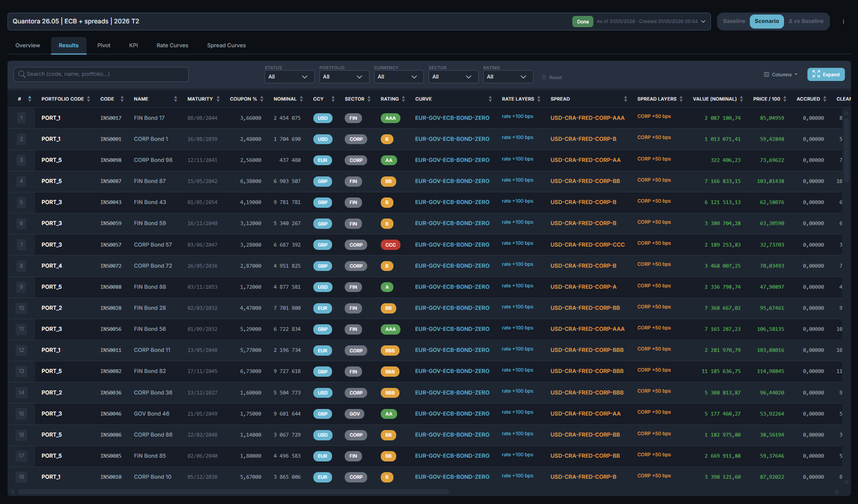Switch to the Pivot tab
This screenshot has width=858, height=504.
[x=104, y=45]
